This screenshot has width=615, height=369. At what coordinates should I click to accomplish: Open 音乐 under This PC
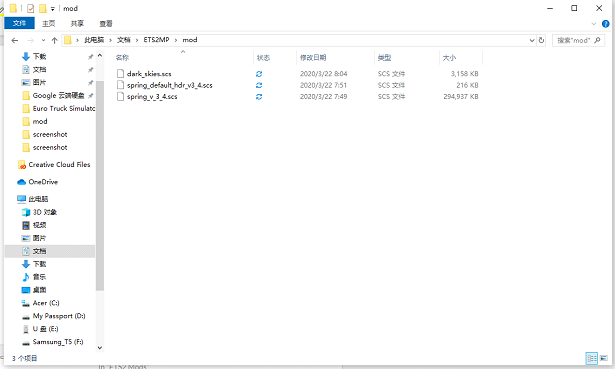39,277
